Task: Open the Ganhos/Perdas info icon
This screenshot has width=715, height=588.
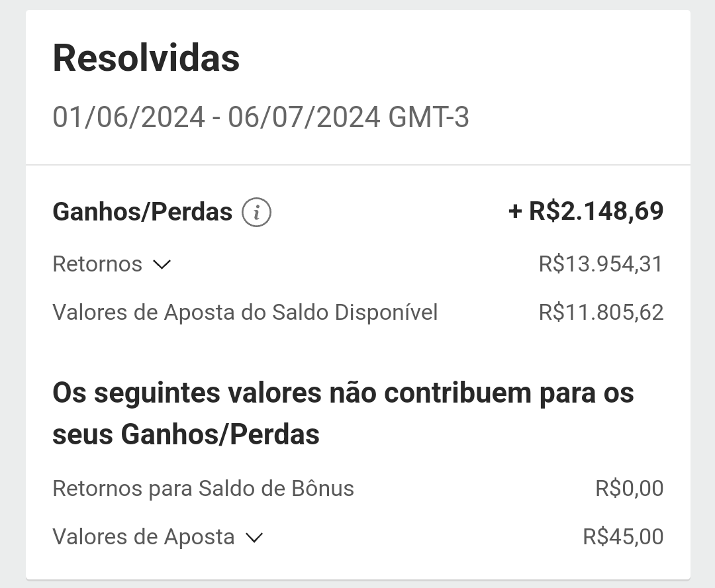Action: 256,212
